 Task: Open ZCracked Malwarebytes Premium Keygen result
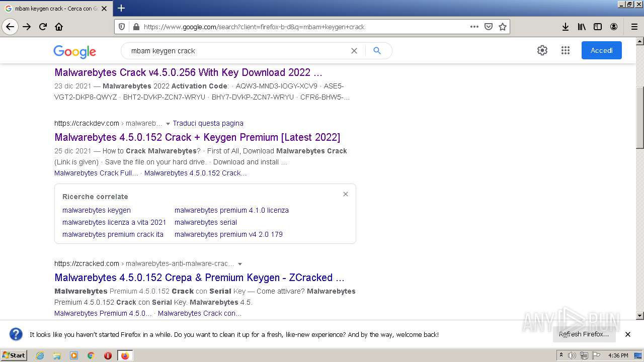(199, 278)
